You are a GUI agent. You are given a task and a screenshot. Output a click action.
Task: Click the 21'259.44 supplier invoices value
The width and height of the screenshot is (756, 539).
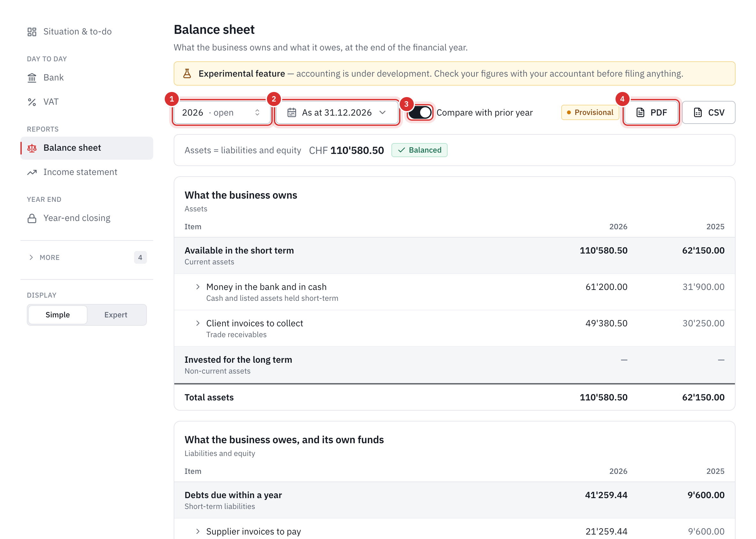(x=606, y=531)
